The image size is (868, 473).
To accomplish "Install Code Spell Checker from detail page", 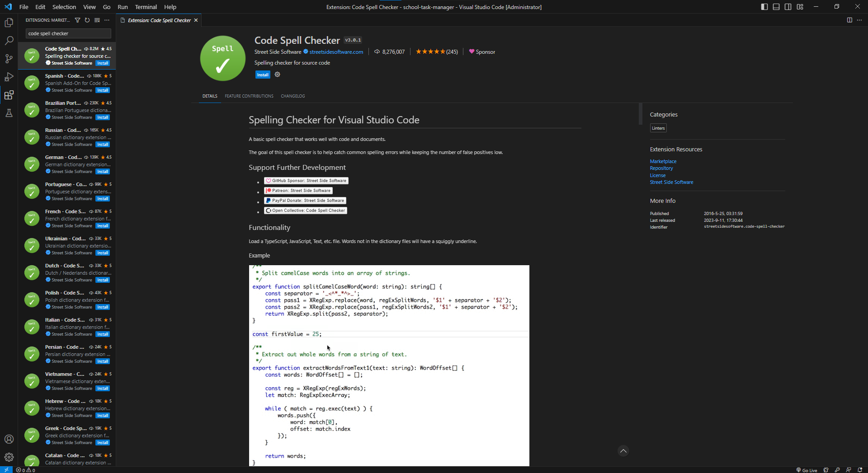I will 263,75.
